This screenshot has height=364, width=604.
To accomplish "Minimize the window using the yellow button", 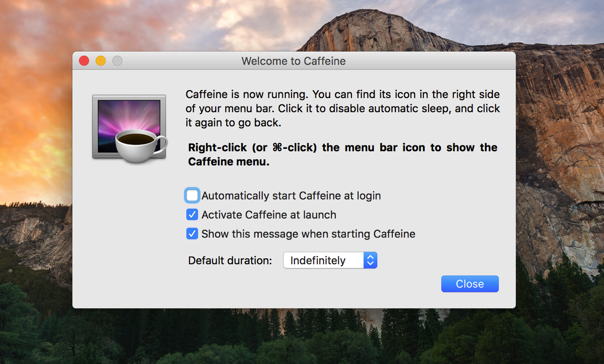I will 100,61.
